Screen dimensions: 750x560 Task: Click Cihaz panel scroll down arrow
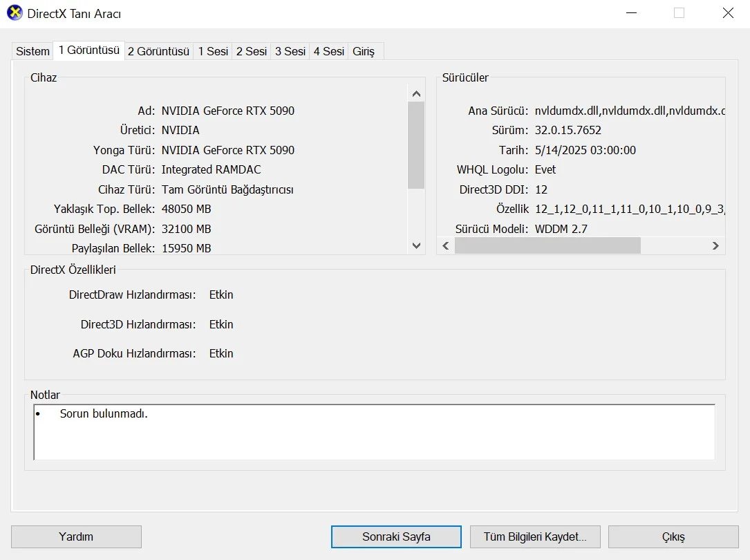[416, 245]
